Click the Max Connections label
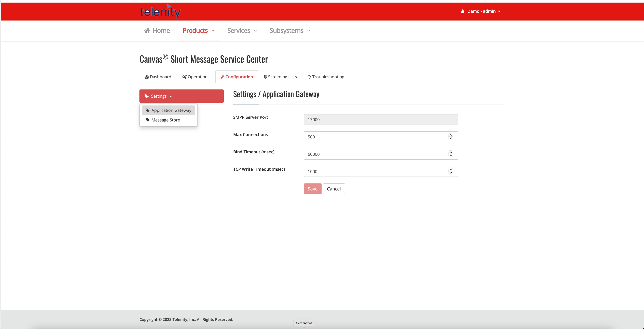The width and height of the screenshot is (644, 329). (x=250, y=135)
